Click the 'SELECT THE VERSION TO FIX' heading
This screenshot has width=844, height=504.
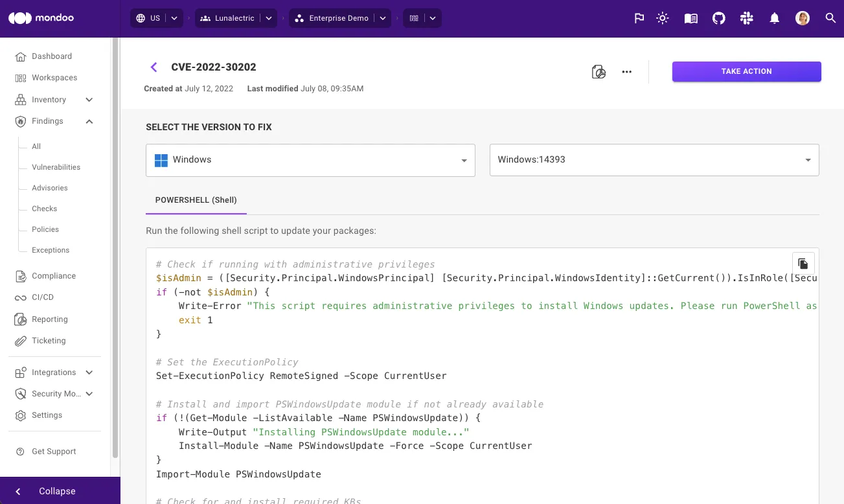tap(209, 127)
